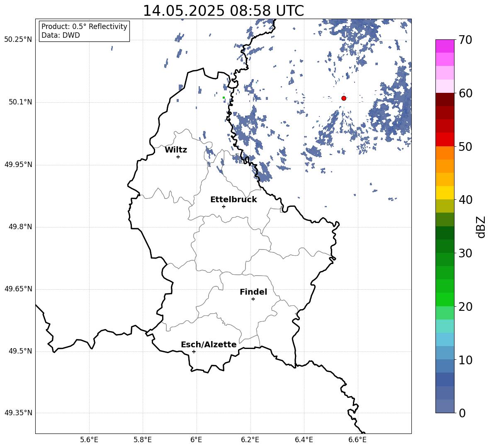Viewport: 491px width, 448px height.
Task: Click the 20 value on colorbar
Action: pyautogui.click(x=465, y=307)
